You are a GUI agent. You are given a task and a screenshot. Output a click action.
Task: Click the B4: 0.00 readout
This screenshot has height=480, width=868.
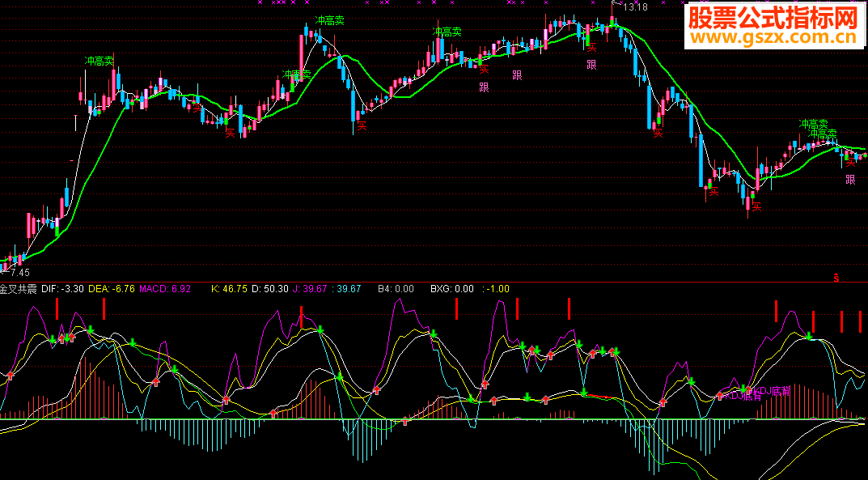tap(396, 288)
